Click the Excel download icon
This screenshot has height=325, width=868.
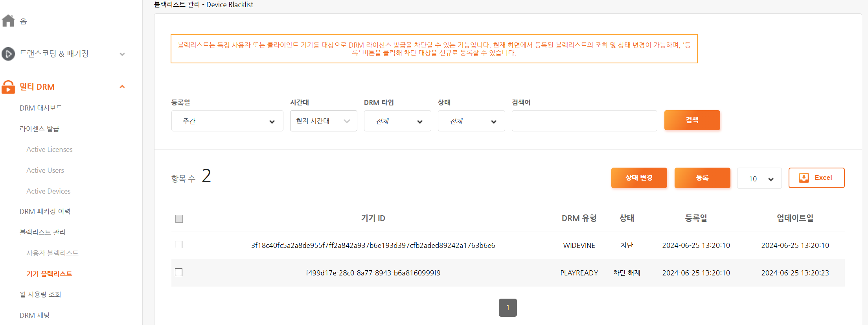pyautogui.click(x=804, y=178)
